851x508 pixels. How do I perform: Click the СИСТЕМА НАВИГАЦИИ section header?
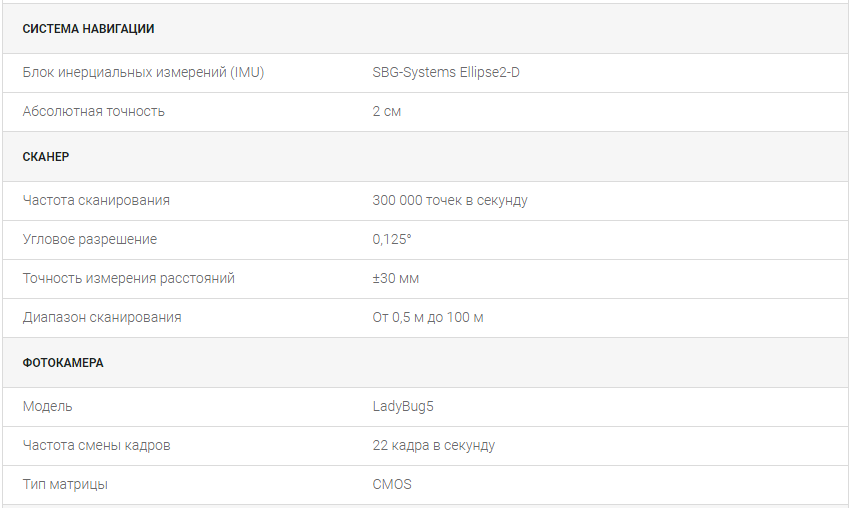click(88, 29)
